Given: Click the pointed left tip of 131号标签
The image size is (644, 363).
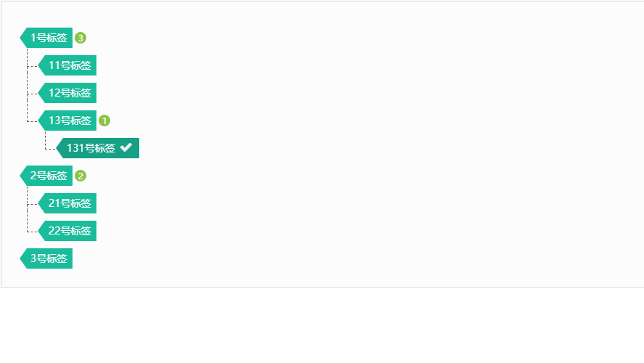Looking at the screenshot, I should (x=59, y=148).
